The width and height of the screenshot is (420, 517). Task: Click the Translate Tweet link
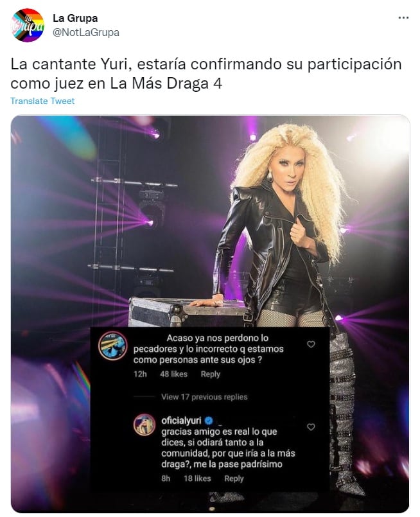(x=42, y=101)
